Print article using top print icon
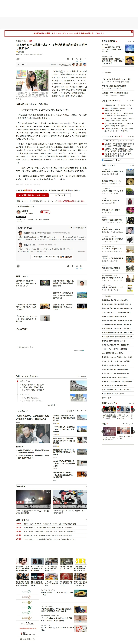138x644 pixels. [x=18, y=59]
